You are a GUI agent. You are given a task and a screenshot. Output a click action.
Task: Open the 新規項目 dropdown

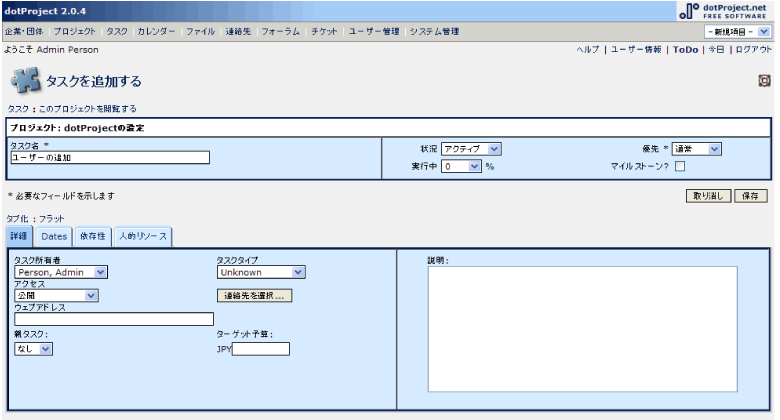[738, 32]
